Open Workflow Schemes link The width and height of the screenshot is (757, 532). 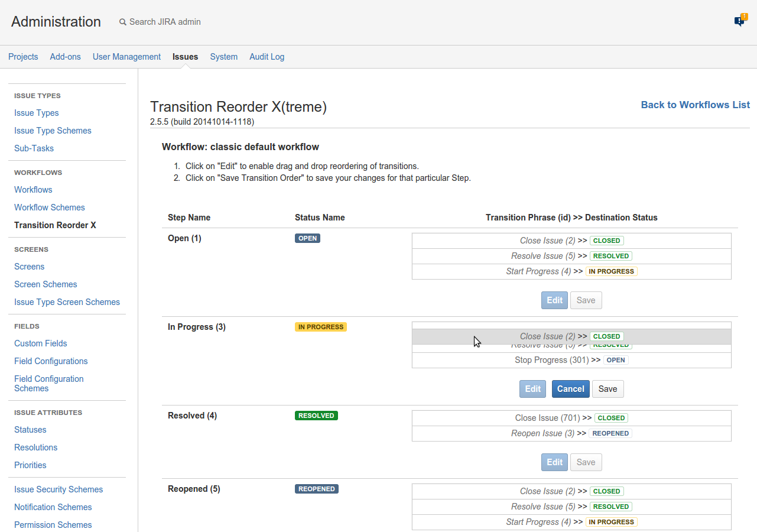(x=50, y=207)
